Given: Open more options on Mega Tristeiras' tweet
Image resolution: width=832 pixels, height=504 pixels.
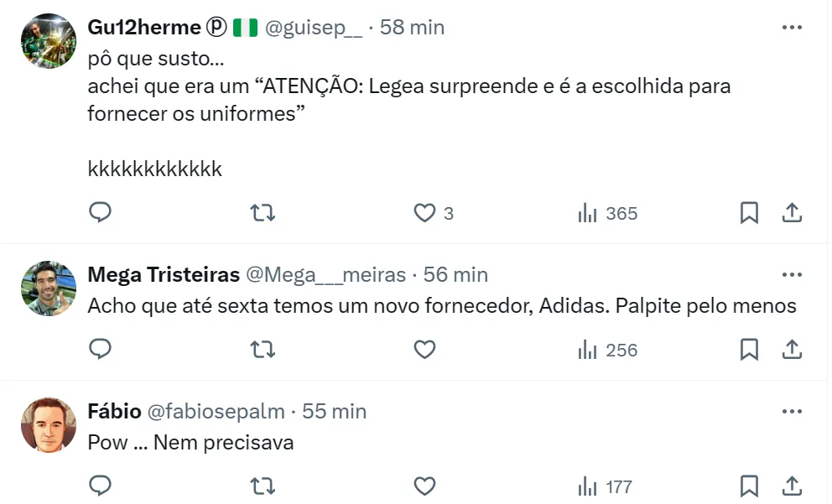Looking at the screenshot, I should [x=792, y=275].
